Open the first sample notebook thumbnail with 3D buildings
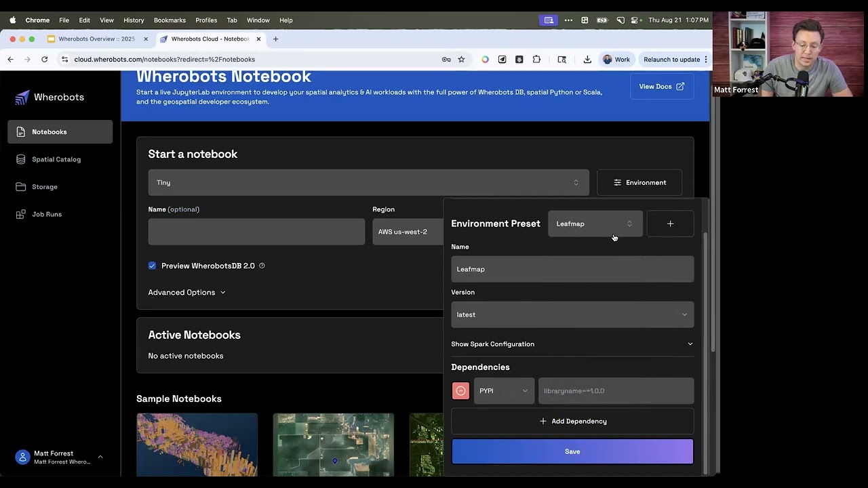The width and height of the screenshot is (868, 488). 197,445
